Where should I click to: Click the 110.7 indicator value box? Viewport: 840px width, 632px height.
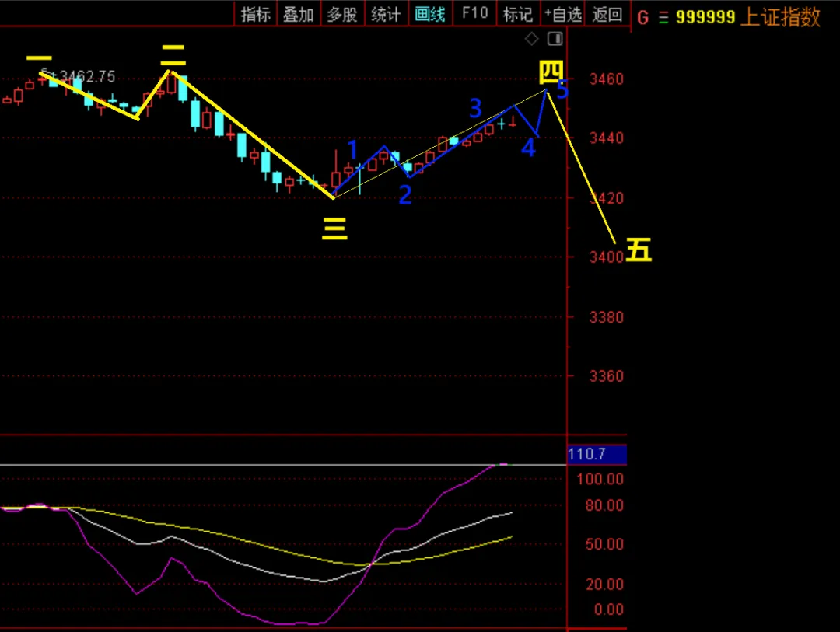(x=597, y=454)
